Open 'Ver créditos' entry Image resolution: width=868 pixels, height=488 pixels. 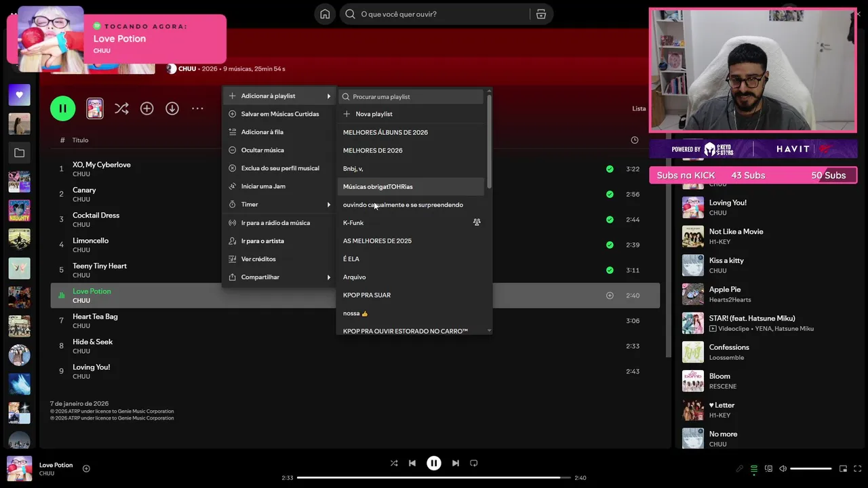pos(279,259)
